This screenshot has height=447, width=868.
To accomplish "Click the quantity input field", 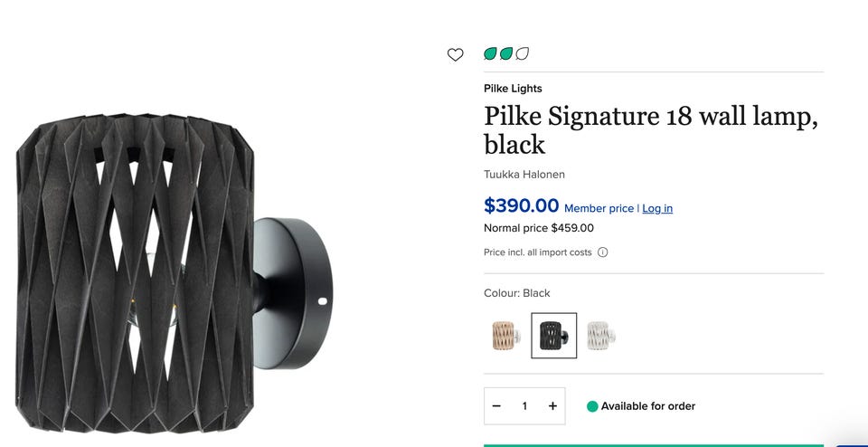I will coord(524,406).
